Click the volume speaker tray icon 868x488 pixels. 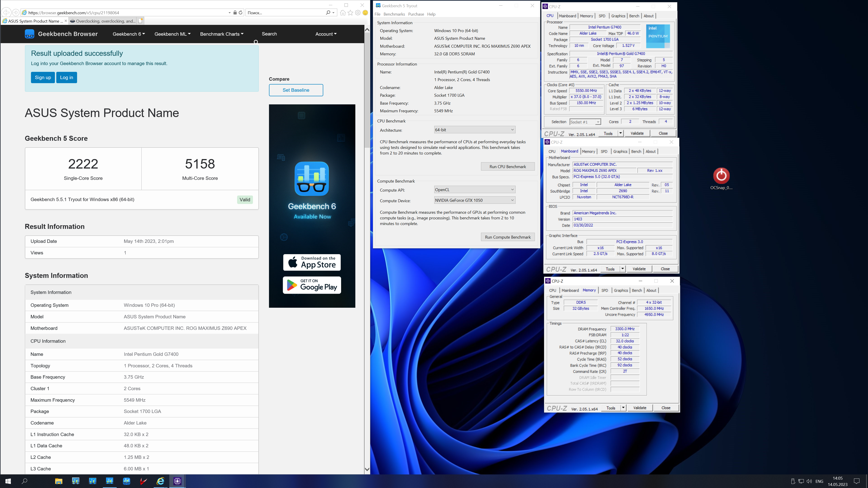[x=809, y=481]
